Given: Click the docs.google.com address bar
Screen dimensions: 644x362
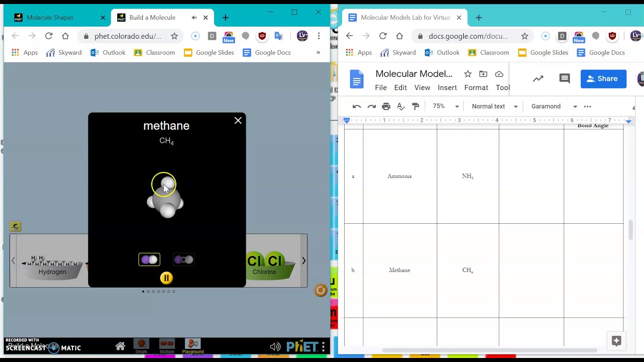Looking at the screenshot, I should 468,36.
